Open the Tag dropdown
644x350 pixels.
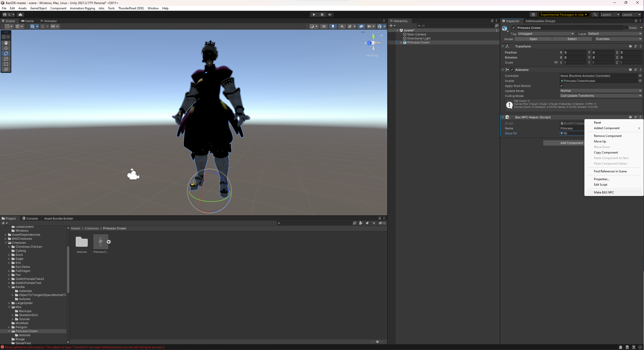click(546, 34)
